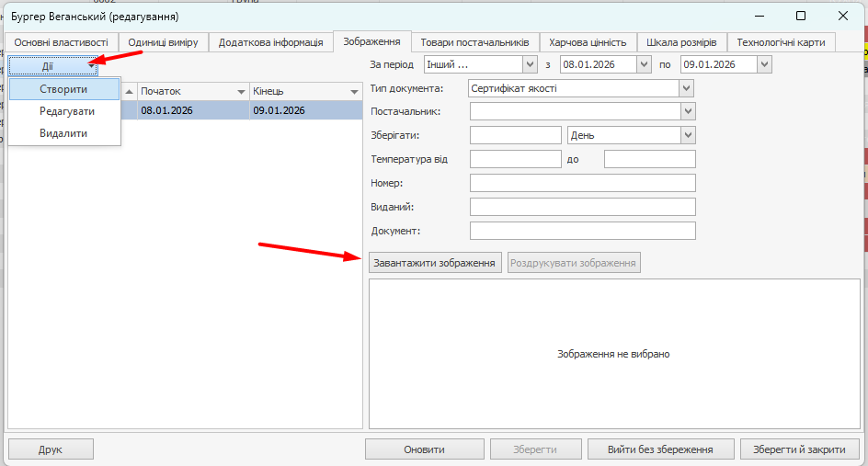Expand the Тип документа dropdown
This screenshot has width=868, height=466.
(x=686, y=88)
